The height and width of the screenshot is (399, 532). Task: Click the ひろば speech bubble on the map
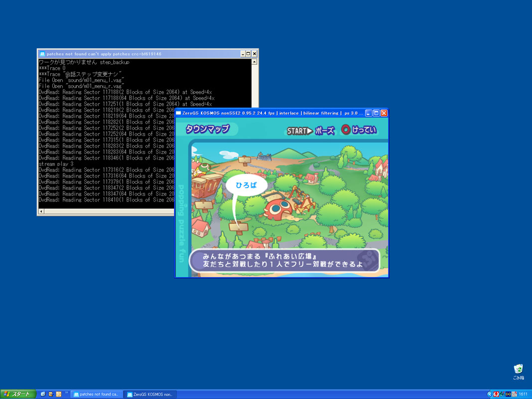coord(246,185)
